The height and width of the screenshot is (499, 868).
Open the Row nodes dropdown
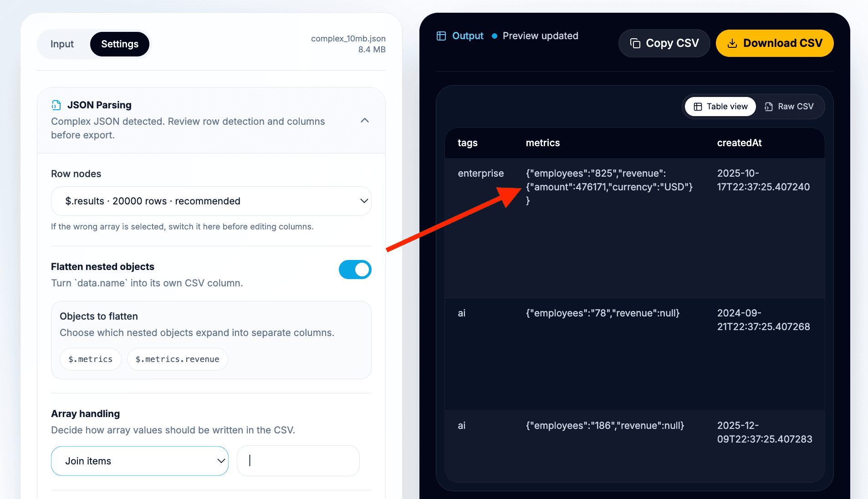click(x=211, y=201)
